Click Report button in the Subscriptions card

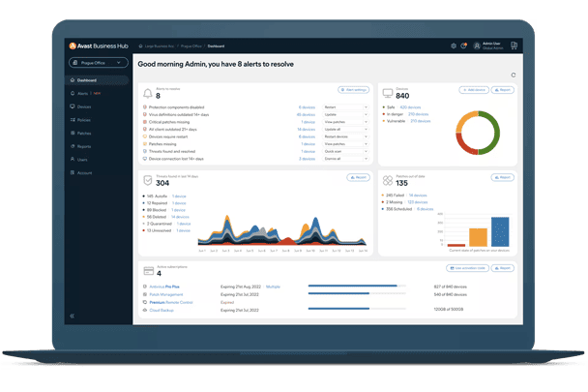point(503,268)
